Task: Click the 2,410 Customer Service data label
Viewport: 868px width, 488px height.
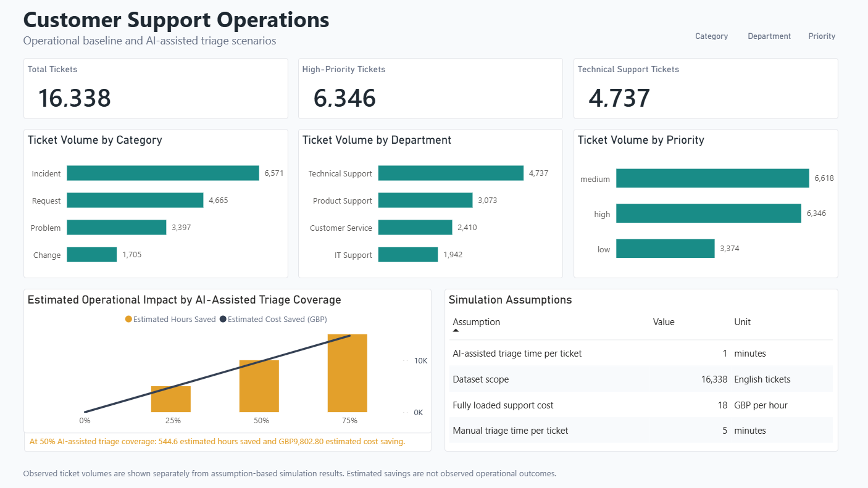Action: click(467, 228)
